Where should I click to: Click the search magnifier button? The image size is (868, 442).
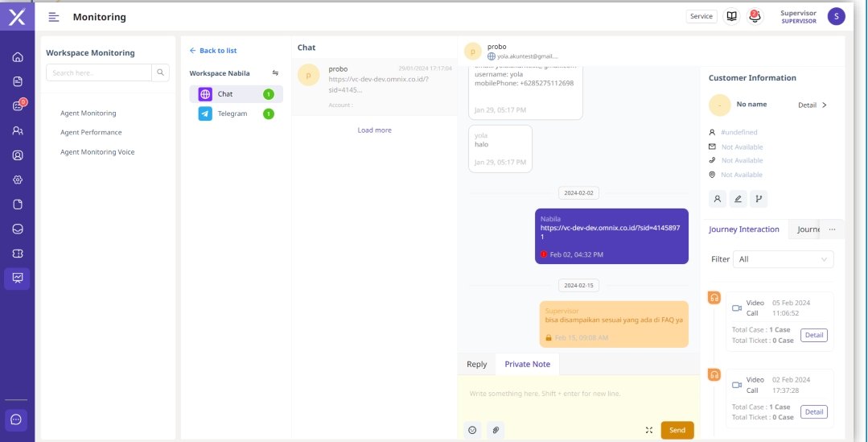[161, 72]
